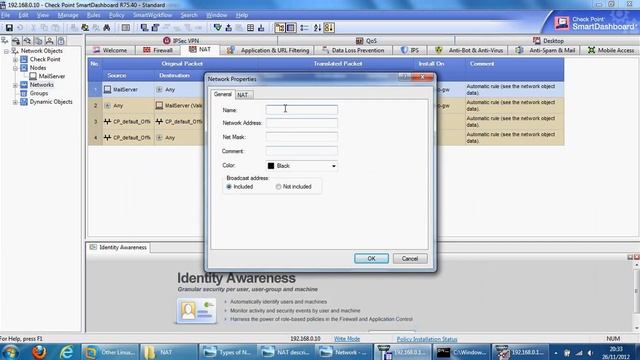Show hidden system tray icons arrow
This screenshot has height=360, width=640.
click(556, 353)
